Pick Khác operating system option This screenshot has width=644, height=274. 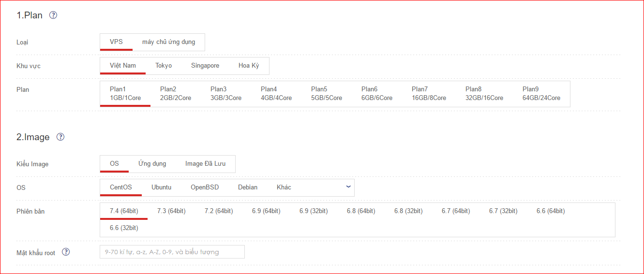[284, 187]
